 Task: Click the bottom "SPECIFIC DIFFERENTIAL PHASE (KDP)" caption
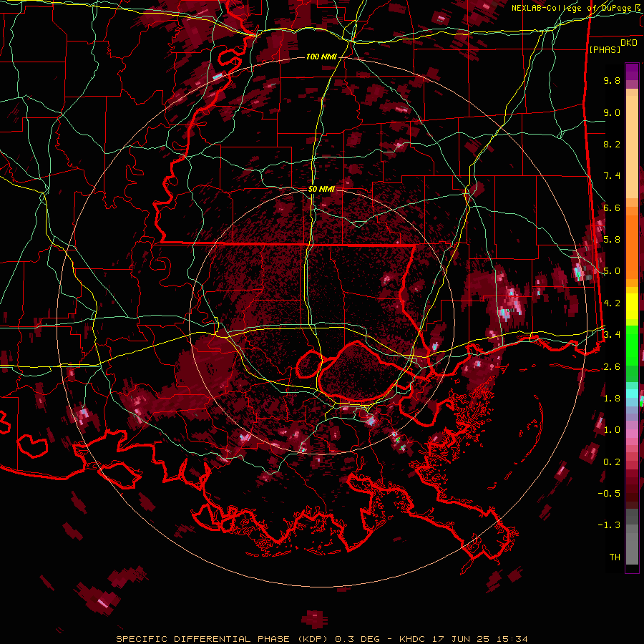[x=223, y=639]
